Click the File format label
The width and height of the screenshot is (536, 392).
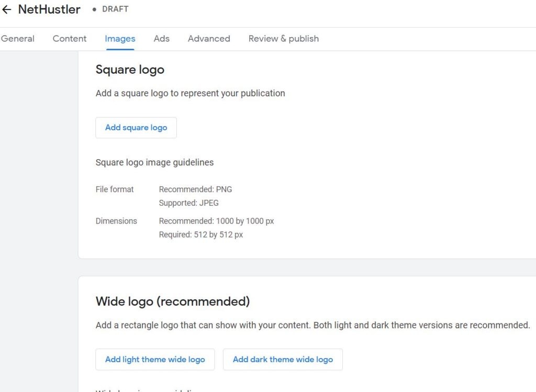pos(115,189)
